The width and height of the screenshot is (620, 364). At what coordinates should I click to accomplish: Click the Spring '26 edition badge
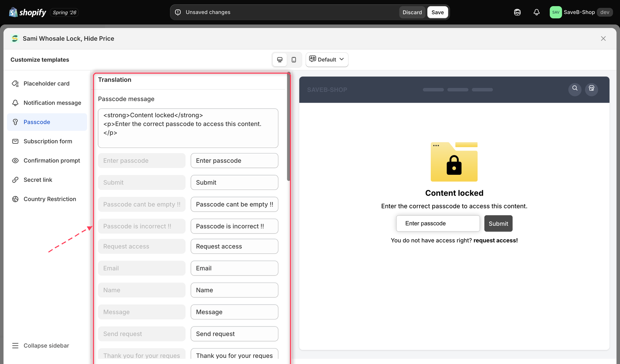(x=65, y=13)
